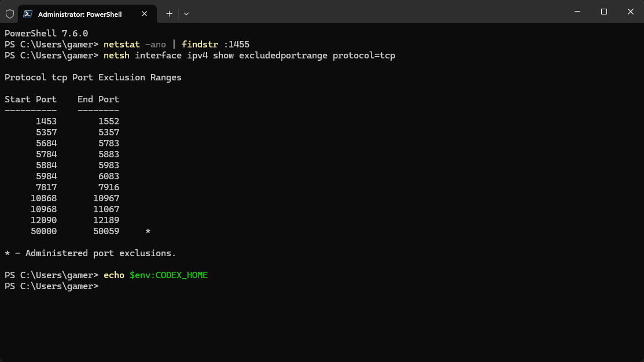Click start port value 10868

(43, 198)
